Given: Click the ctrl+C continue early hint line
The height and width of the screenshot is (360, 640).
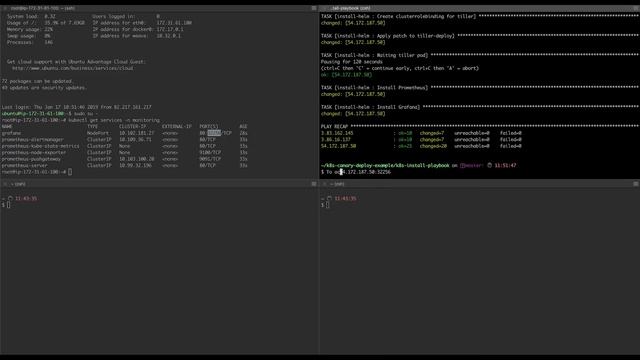Looking at the screenshot, I should pos(400,68).
